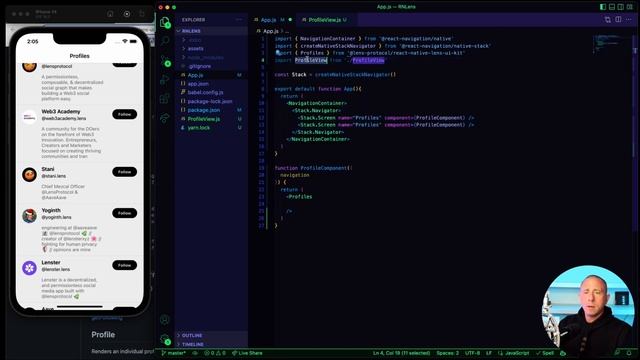Click the feedback icon in status bar
640x360 pixels.
tap(618, 353)
